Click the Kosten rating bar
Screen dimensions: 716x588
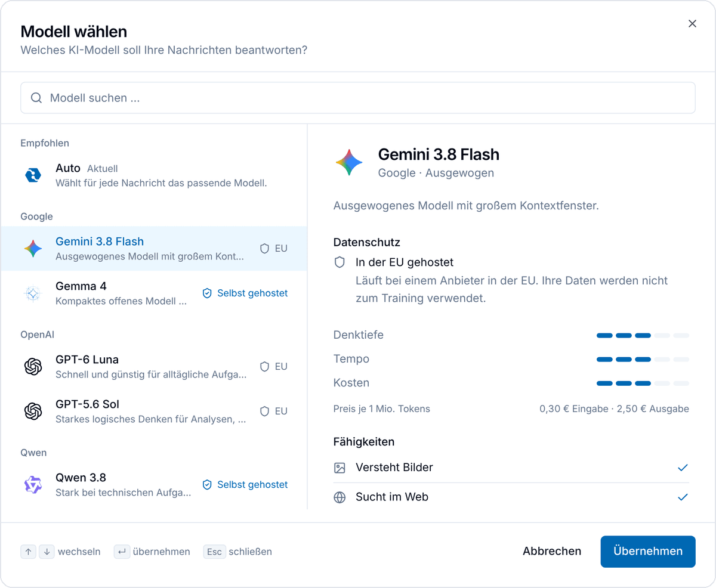point(643,383)
